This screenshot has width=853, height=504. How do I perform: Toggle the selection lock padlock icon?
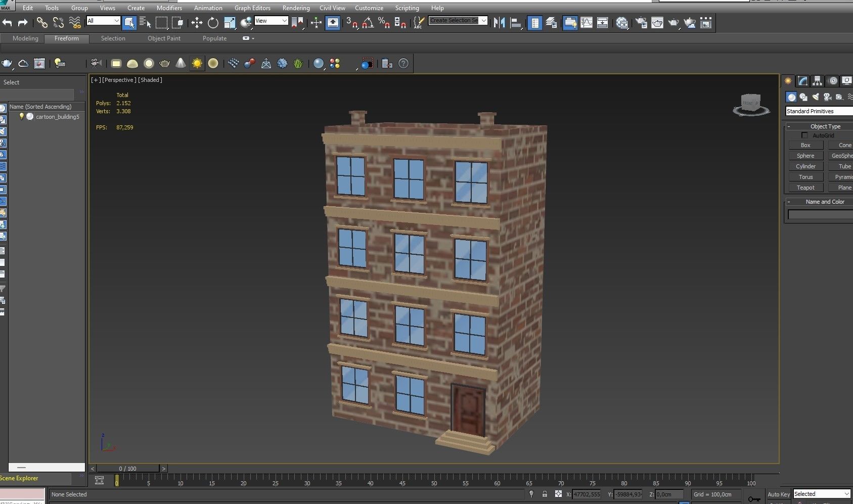tap(545, 494)
